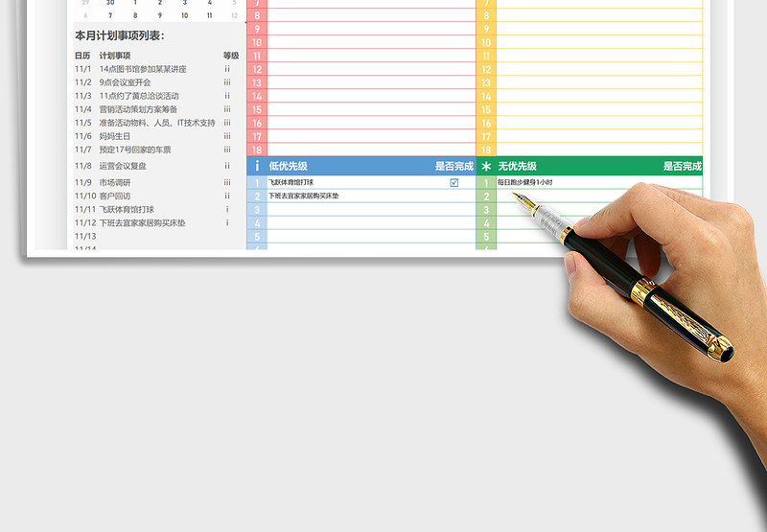767x532 pixels.
Task: Select the 下班去宜家家居购买床垫 task in low priority
Action: click(304, 196)
